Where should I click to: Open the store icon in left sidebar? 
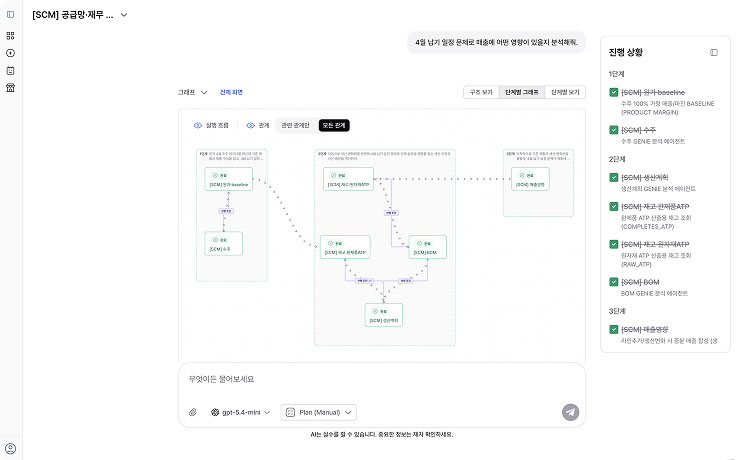click(x=10, y=88)
